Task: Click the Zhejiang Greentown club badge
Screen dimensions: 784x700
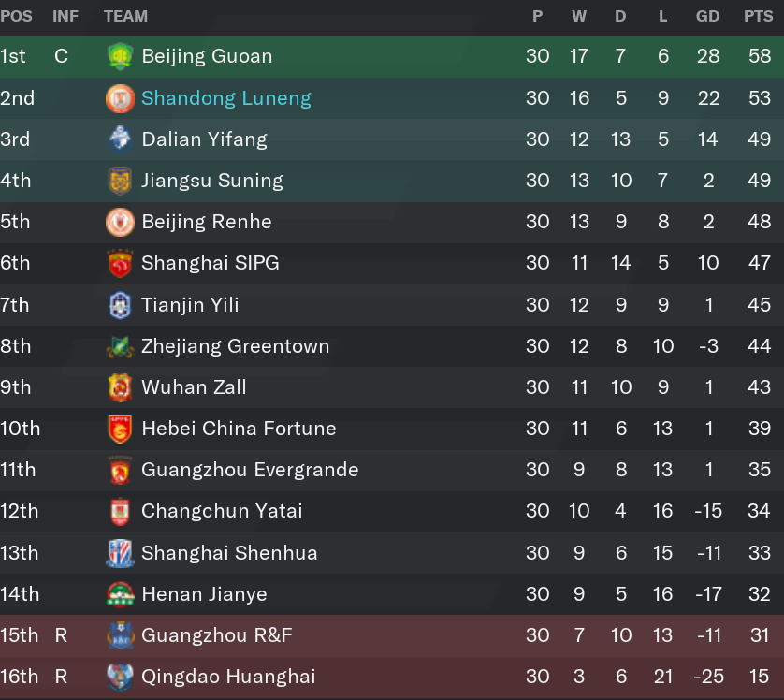Action: point(120,346)
